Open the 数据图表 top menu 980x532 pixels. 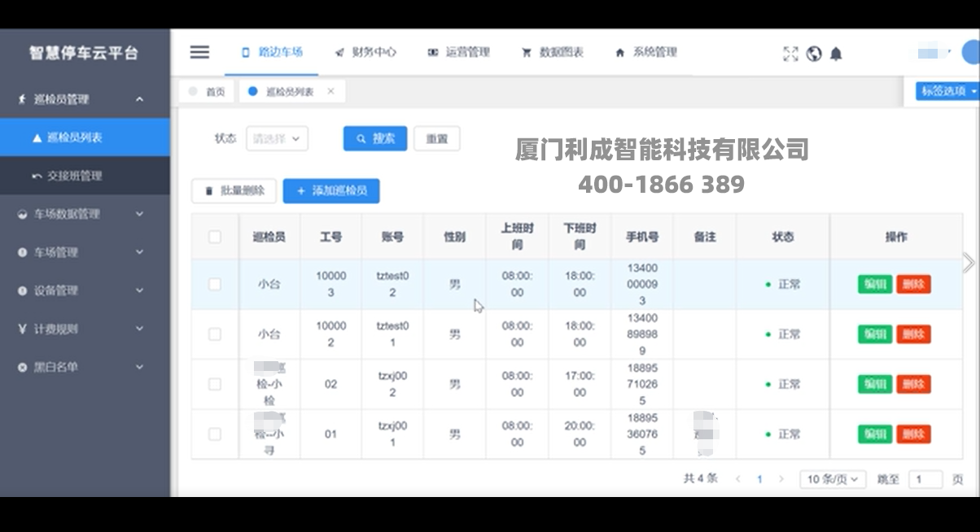(553, 52)
